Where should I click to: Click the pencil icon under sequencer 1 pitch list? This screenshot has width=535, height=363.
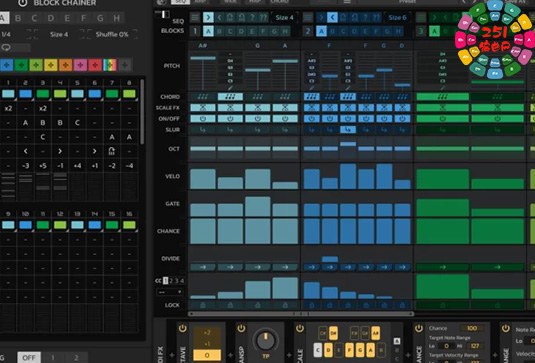tap(230, 88)
